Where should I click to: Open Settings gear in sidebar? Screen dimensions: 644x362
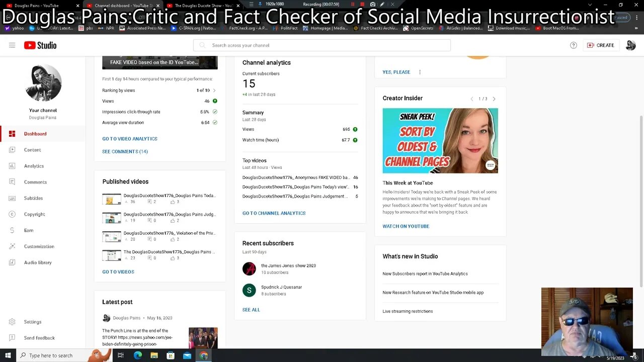click(x=12, y=322)
